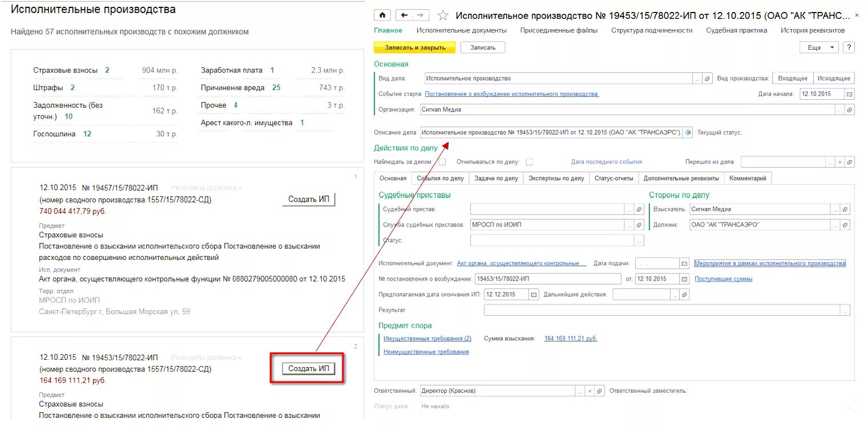Open the Должник value form icon
The image size is (868, 431).
pyautogui.click(x=846, y=225)
